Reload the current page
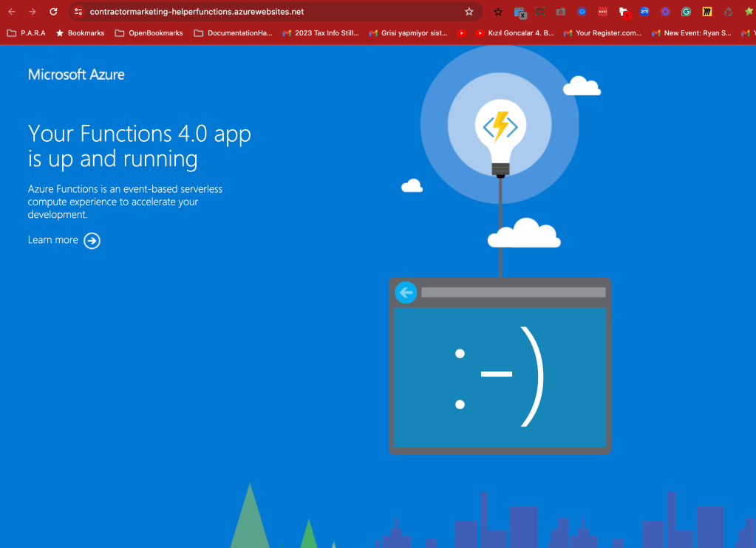This screenshot has height=548, width=756. pyautogui.click(x=53, y=12)
